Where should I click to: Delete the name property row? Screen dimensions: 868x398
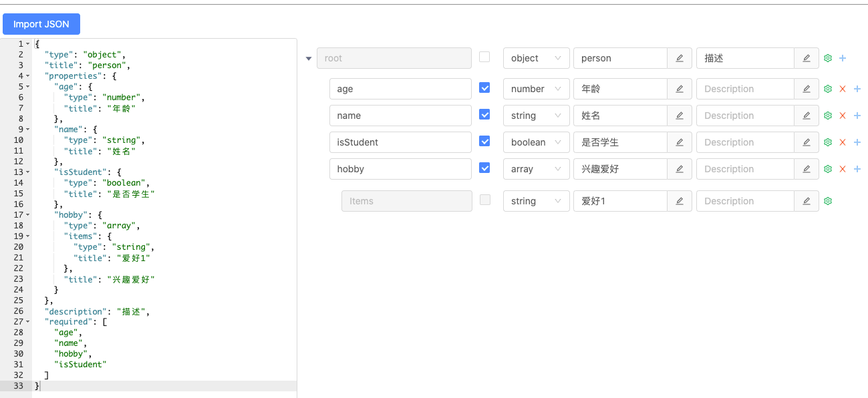point(843,116)
